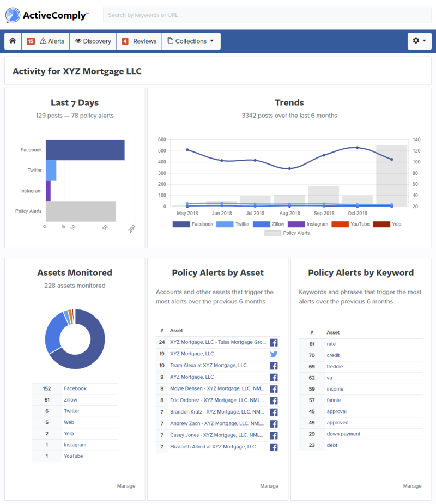Click Facebook icon beside Brandon Kratz row
The image size is (436, 504).
[274, 412]
